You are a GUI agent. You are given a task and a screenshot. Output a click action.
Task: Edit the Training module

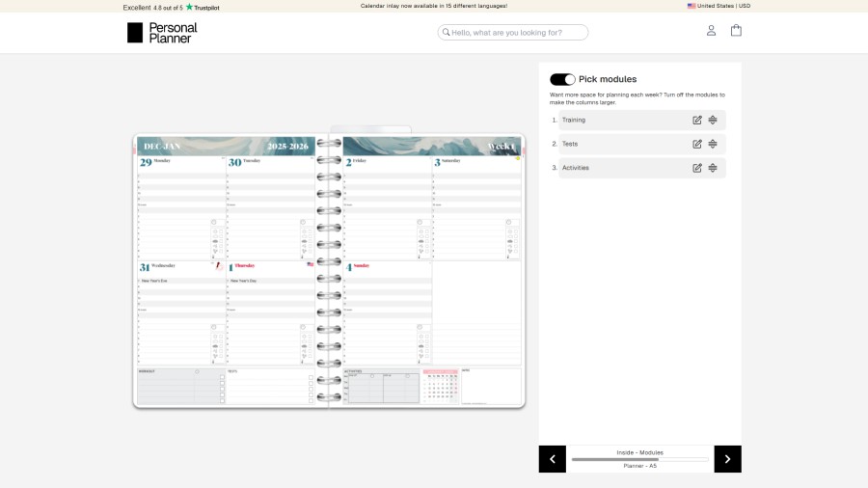coord(697,121)
